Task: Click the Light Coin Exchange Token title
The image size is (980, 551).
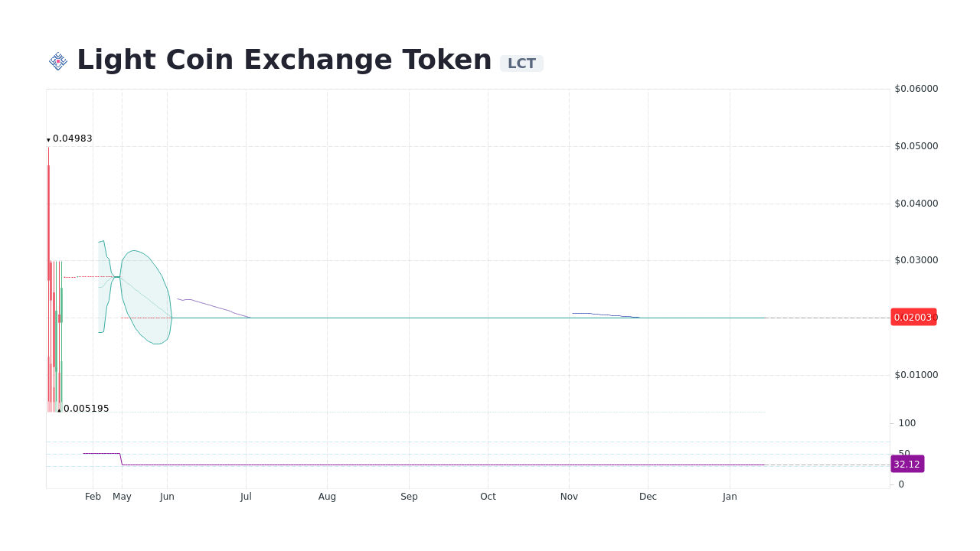Action: coord(284,60)
